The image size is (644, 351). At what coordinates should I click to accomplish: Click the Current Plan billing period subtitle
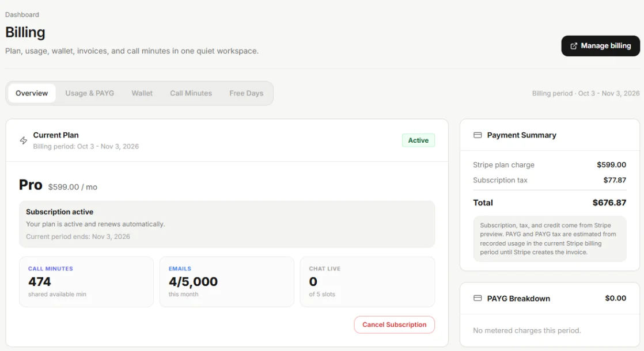[x=86, y=146]
